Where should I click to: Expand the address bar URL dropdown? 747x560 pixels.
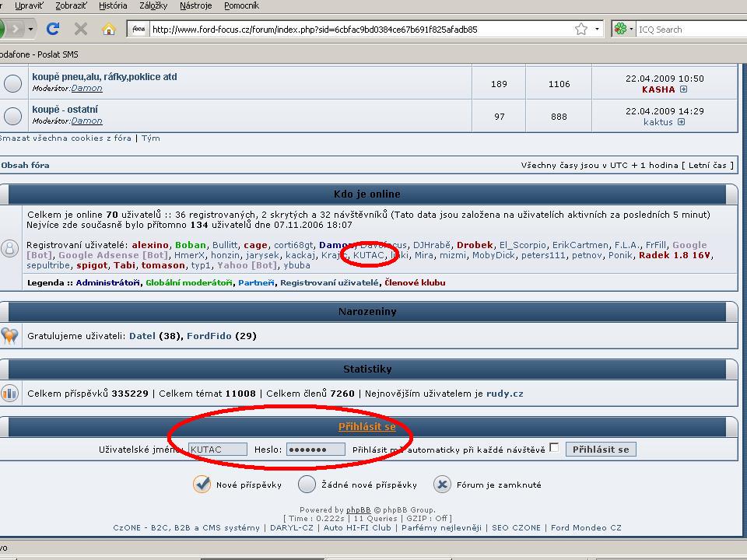[598, 30]
